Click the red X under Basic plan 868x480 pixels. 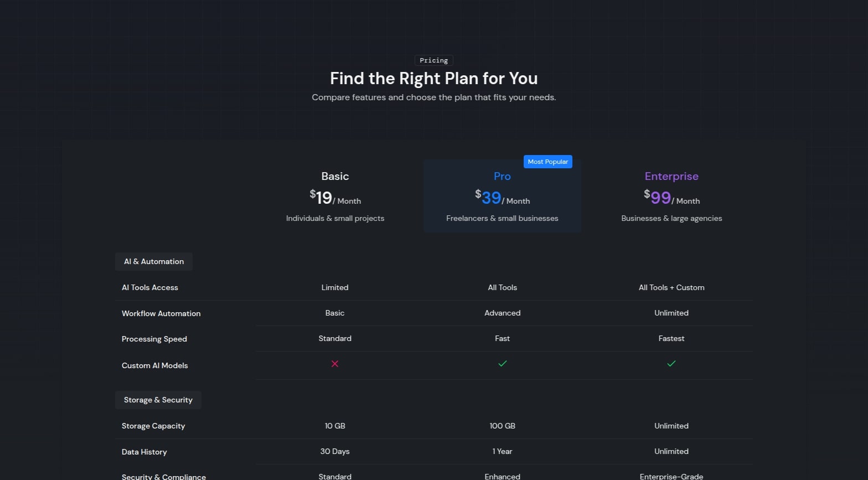tap(335, 364)
